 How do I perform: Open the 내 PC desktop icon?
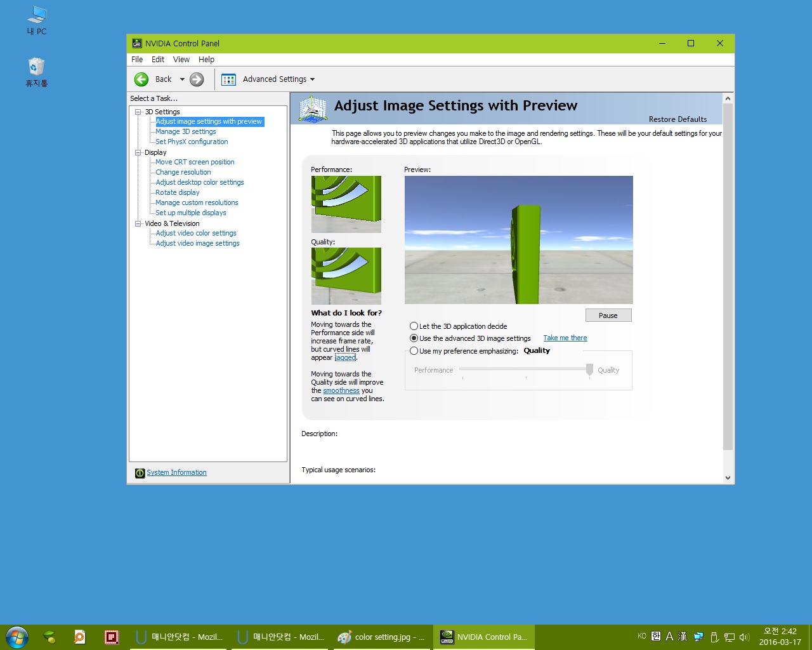tap(36, 20)
